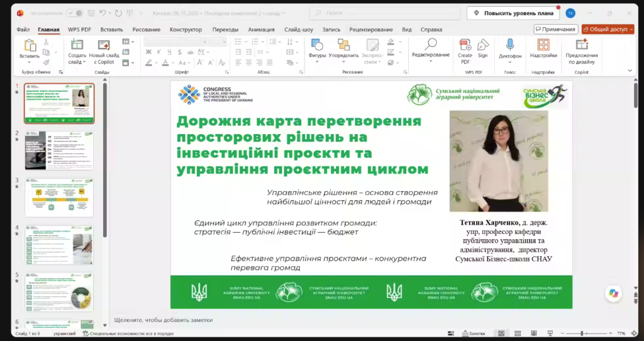Align text left in Абзац group

pos(238,62)
